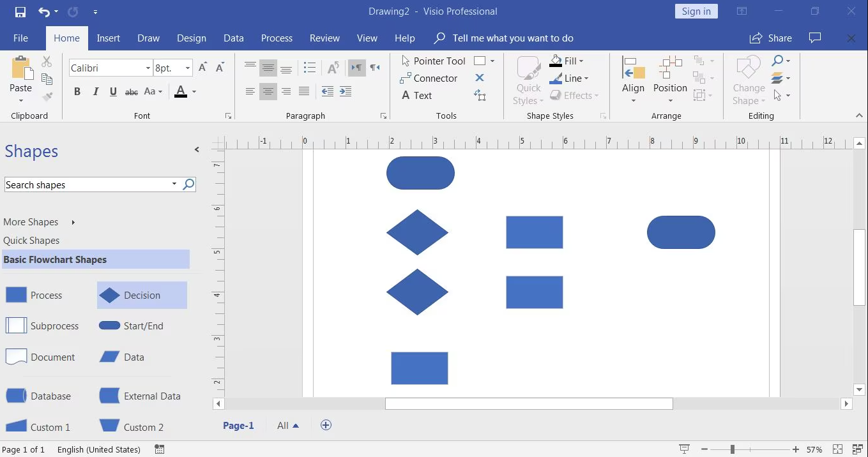Viewport: 868px width, 457px height.
Task: Undo the last action
Action: (43, 11)
